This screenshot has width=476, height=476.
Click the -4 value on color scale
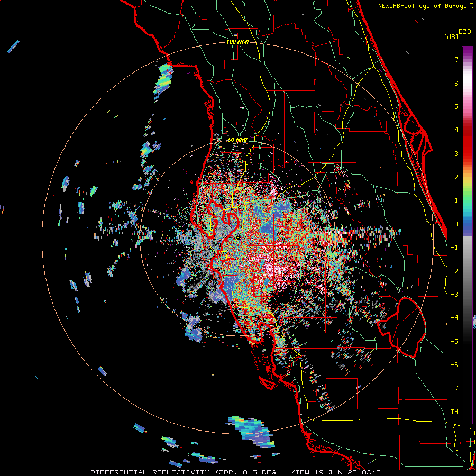(454, 318)
